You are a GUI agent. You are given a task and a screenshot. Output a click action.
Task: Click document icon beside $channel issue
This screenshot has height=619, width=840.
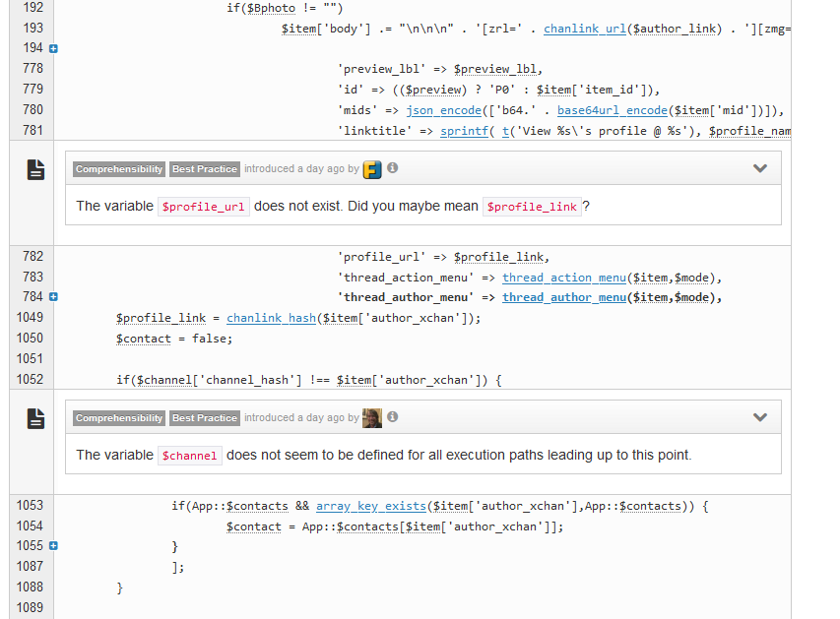[x=35, y=418]
